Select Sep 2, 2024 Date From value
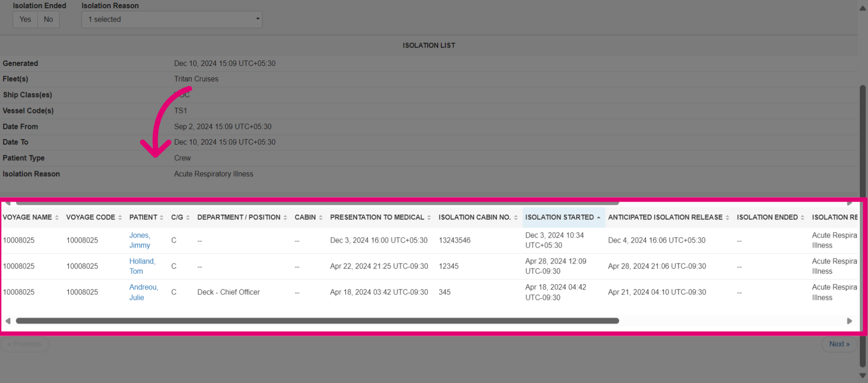This screenshot has height=383, width=868. point(223,126)
